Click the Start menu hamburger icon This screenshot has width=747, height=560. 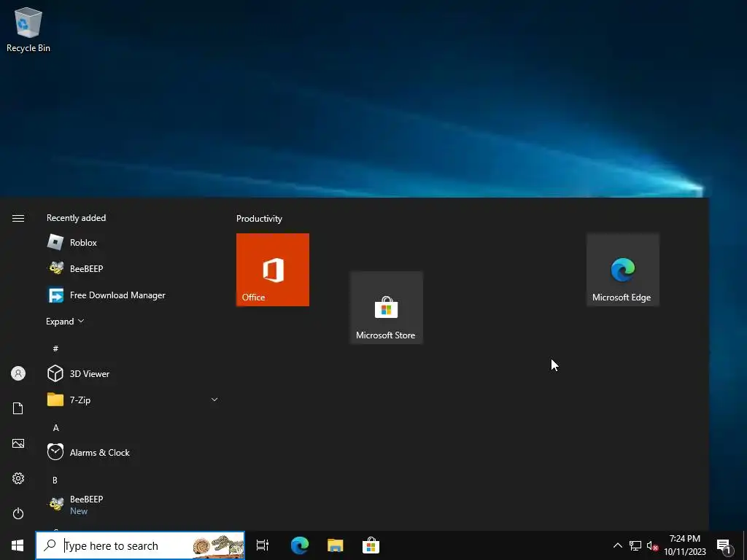18,218
